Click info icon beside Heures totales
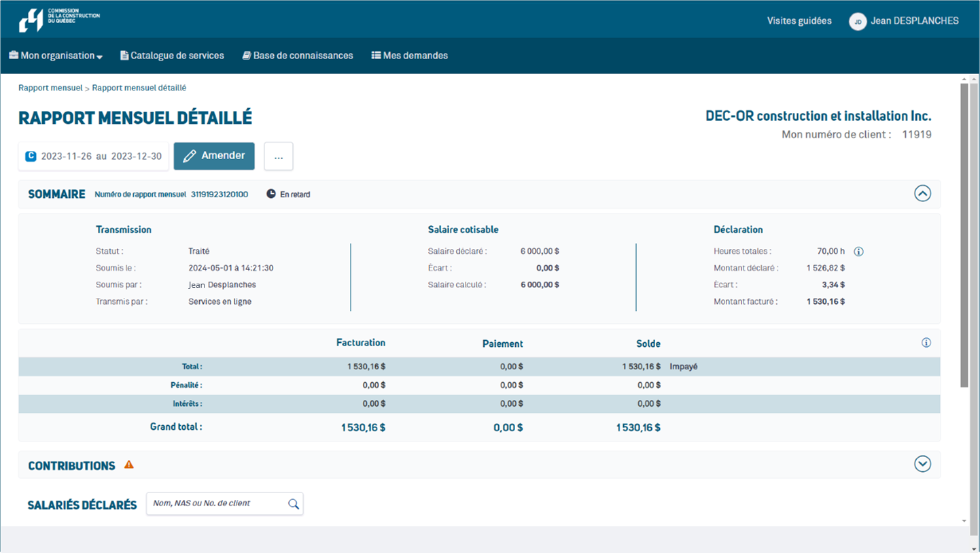980x553 pixels. click(x=858, y=252)
